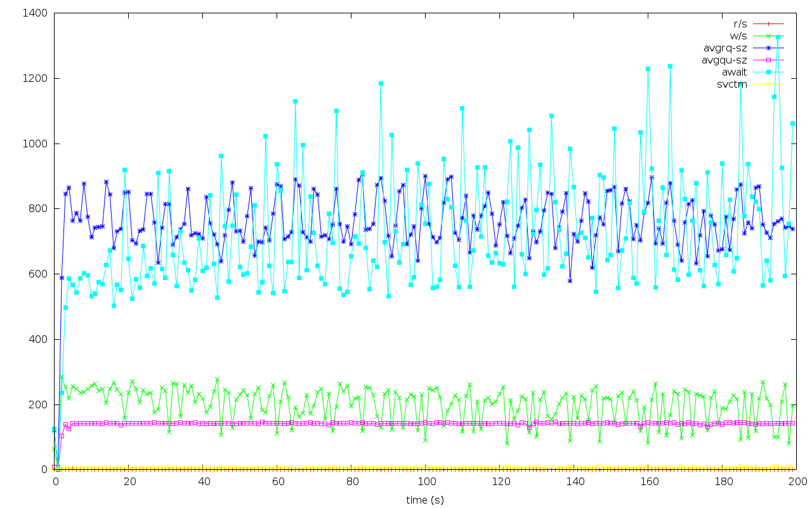Click the blue line sample beside avgrq-sz
Viewport: 812px width, 508px height.
768,48
